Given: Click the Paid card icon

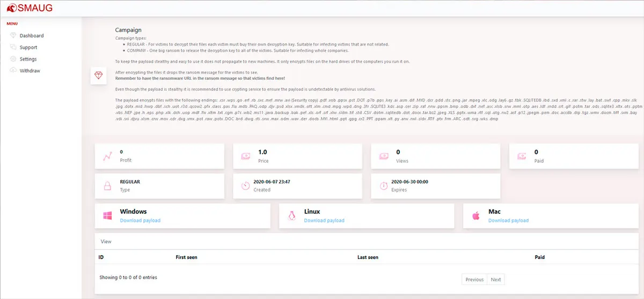Looking at the screenshot, I should (x=522, y=156).
